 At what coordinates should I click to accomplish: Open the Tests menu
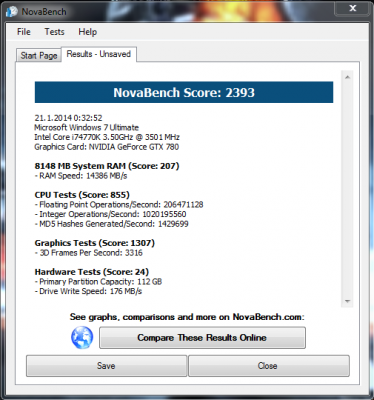coord(54,32)
